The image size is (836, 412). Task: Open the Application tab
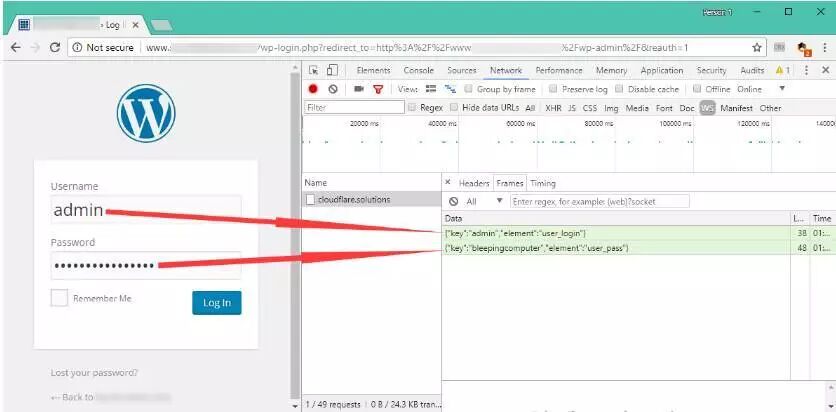(662, 70)
